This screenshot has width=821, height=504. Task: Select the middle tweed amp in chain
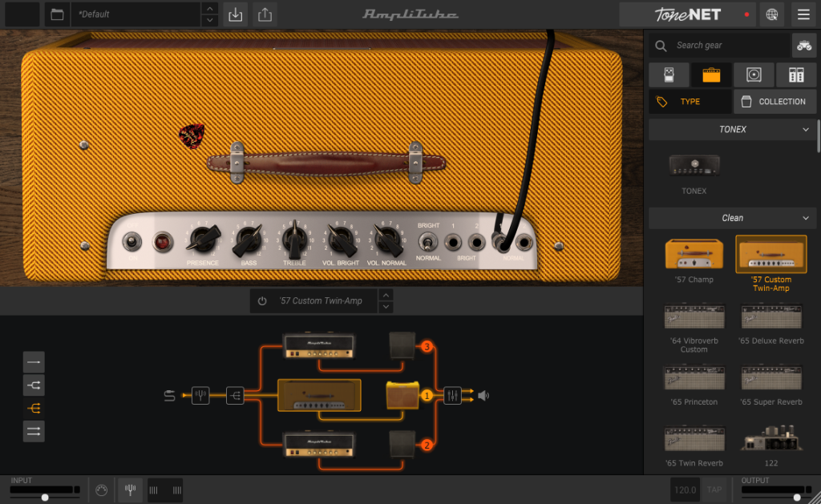[x=319, y=395]
